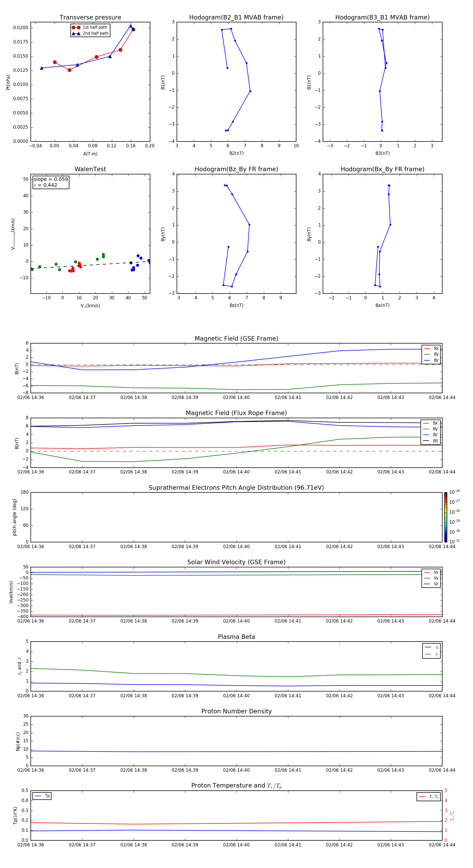473x868 pixels.
Task: Select 'By' in the GSE magnetic field legend
Action: click(431, 355)
